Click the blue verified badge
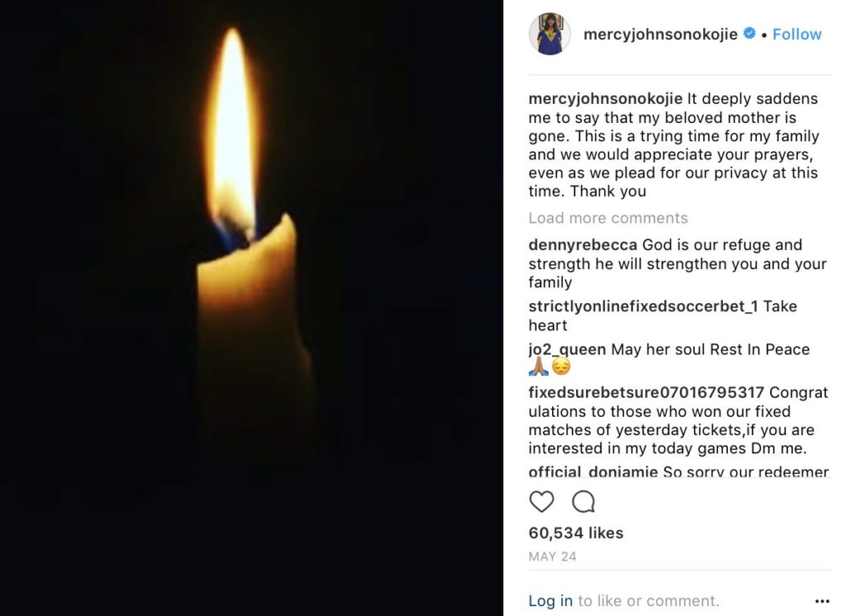Viewport: 850px width, 616px height. point(750,33)
